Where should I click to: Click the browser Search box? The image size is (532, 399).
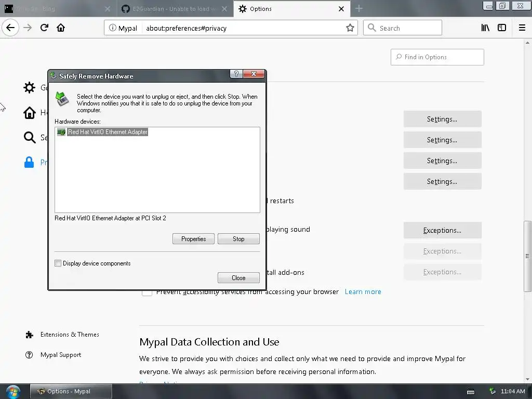coord(403,28)
